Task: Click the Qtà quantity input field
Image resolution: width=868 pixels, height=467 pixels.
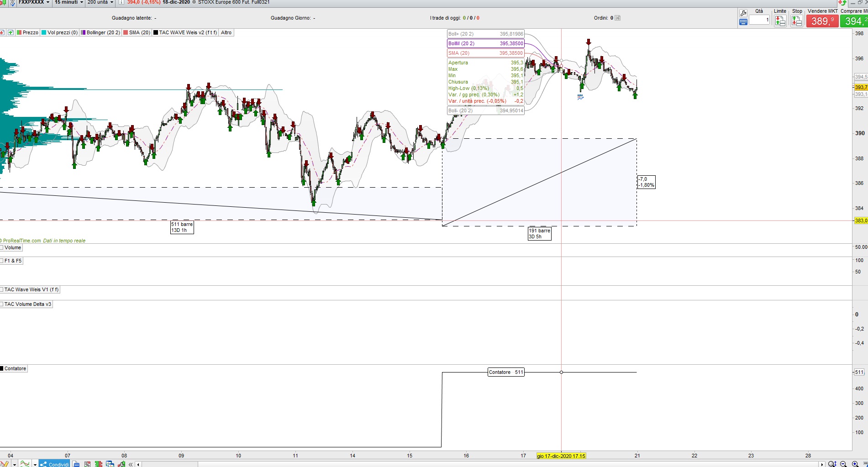Action: [x=759, y=20]
